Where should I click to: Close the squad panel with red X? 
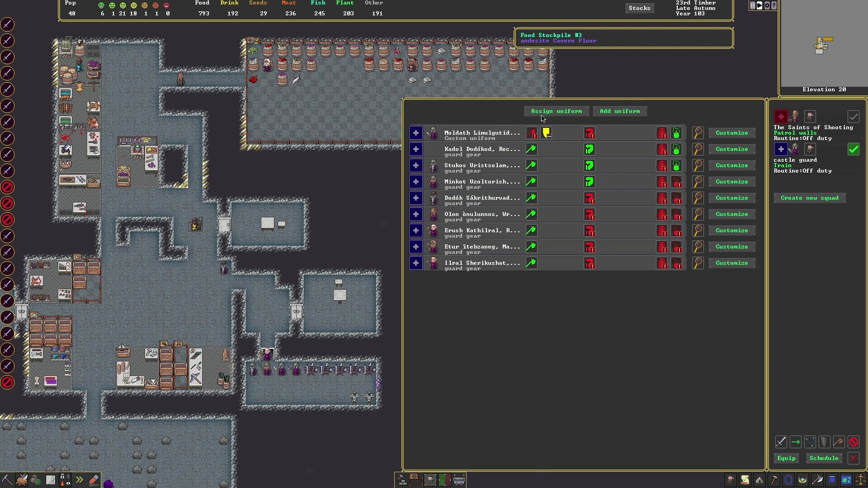click(x=853, y=458)
